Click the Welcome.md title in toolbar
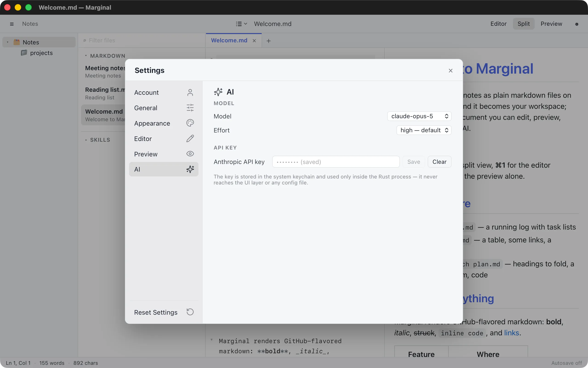Image resolution: width=588 pixels, height=368 pixels. [x=273, y=24]
